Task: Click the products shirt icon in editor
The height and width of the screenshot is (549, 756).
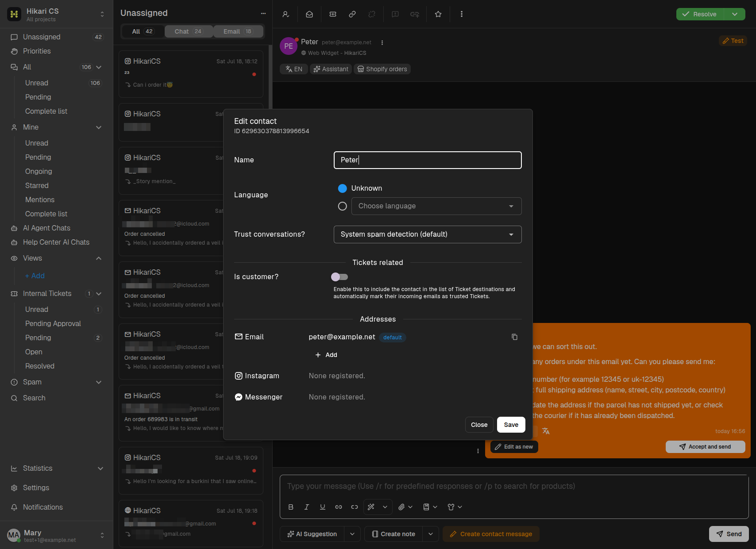Action: coord(451,507)
